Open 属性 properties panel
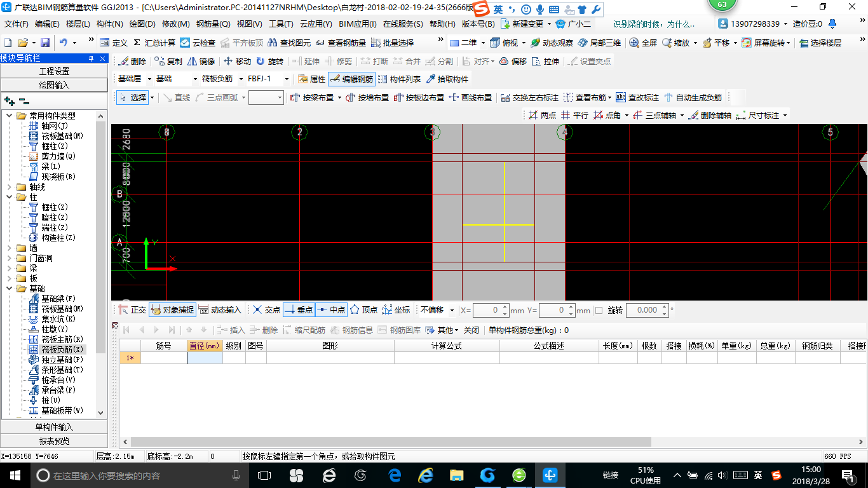 311,79
